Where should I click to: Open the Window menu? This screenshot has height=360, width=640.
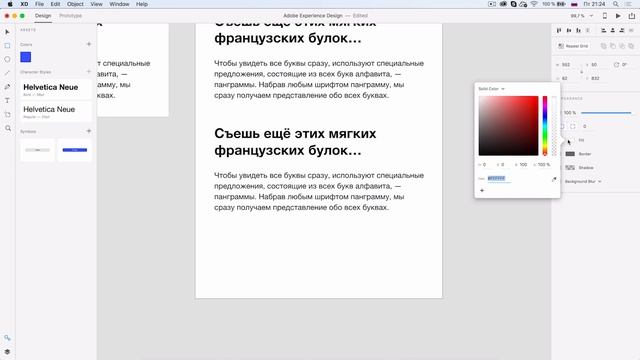[x=119, y=4]
